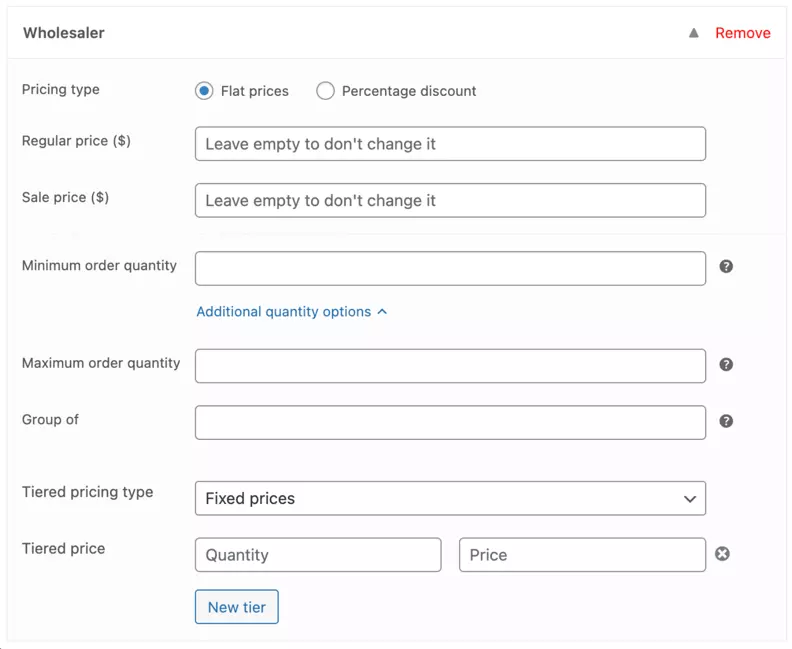Click into the Sale price ($) field
This screenshot has height=649, width=792.
450,200
